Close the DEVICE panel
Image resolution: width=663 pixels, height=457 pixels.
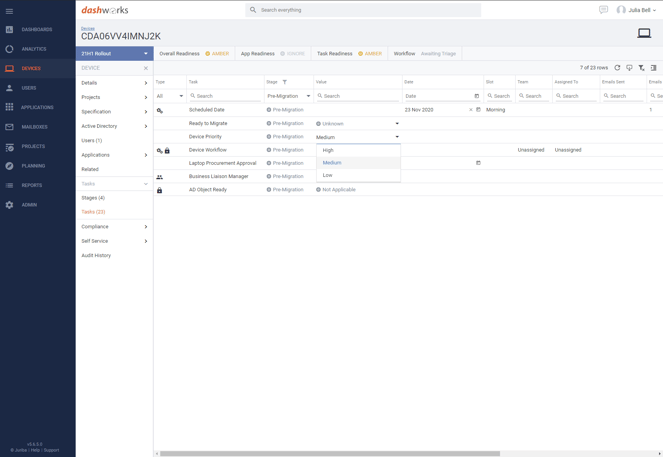[145, 68]
